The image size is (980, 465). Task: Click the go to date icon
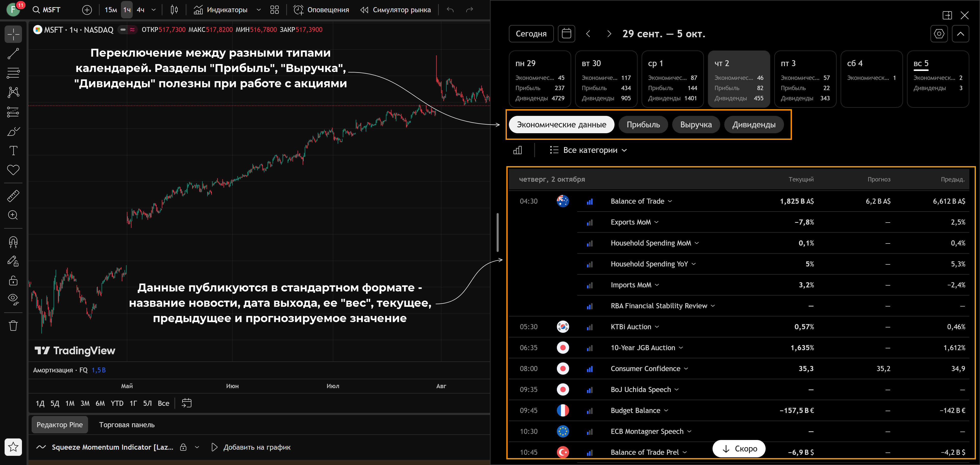(186, 403)
